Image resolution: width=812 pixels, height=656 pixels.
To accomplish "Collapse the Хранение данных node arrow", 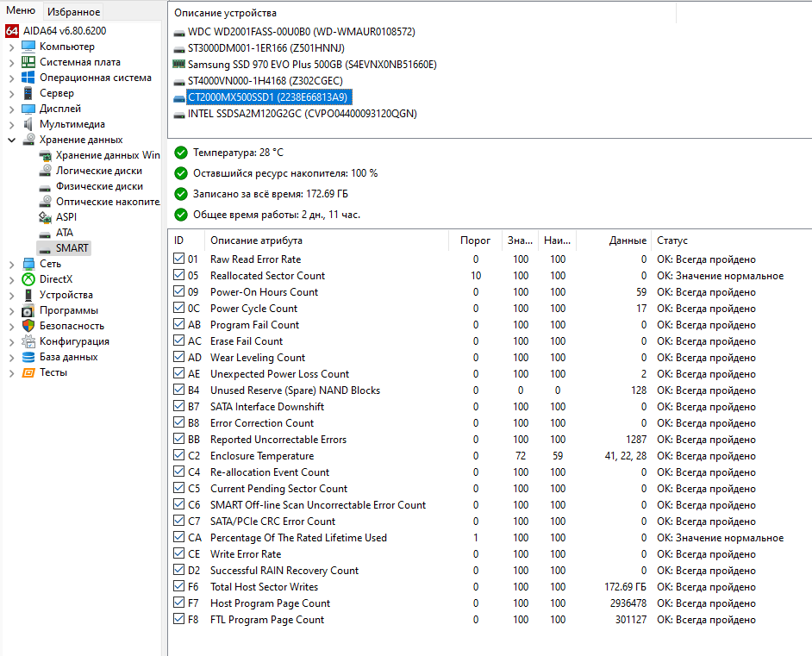I will (x=11, y=140).
